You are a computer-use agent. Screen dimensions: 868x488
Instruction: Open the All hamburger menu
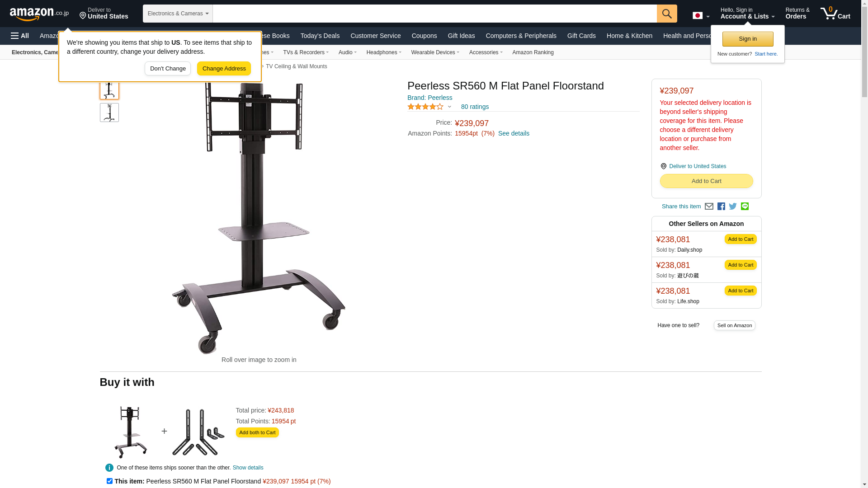click(x=20, y=36)
